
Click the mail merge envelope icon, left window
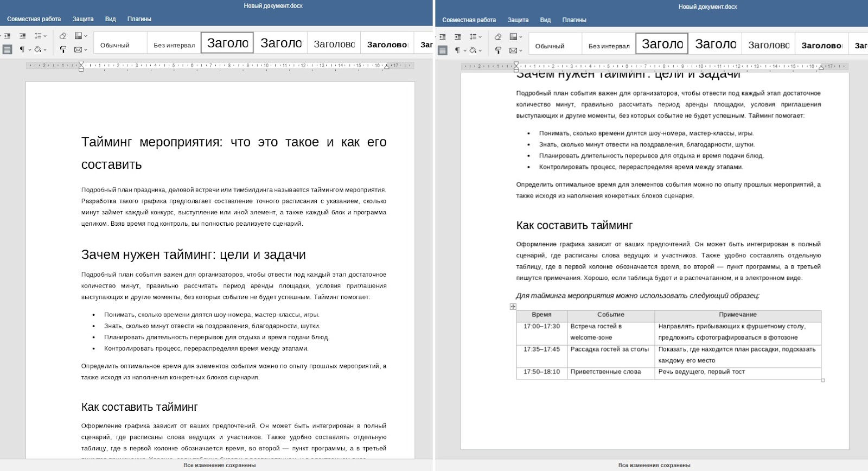click(x=78, y=49)
